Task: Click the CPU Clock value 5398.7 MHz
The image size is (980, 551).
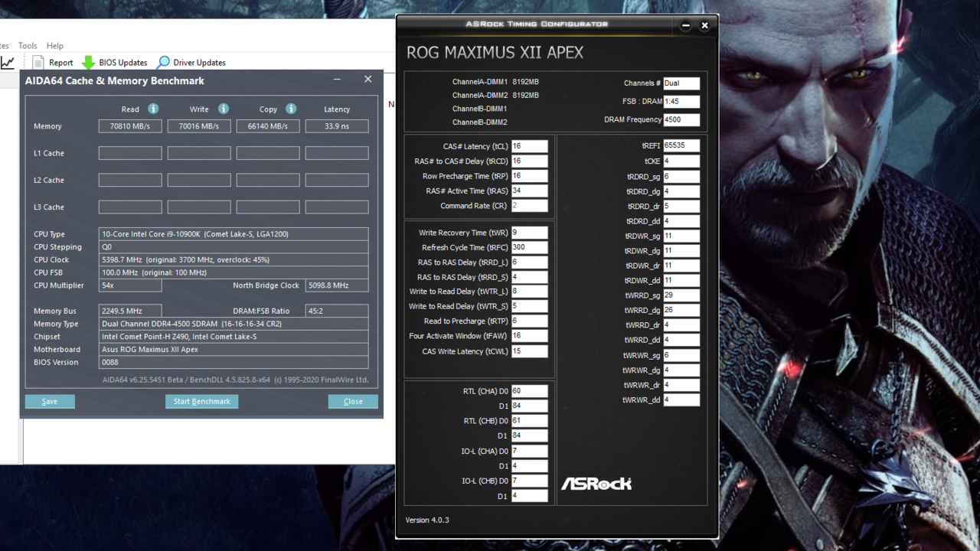Action: (234, 259)
